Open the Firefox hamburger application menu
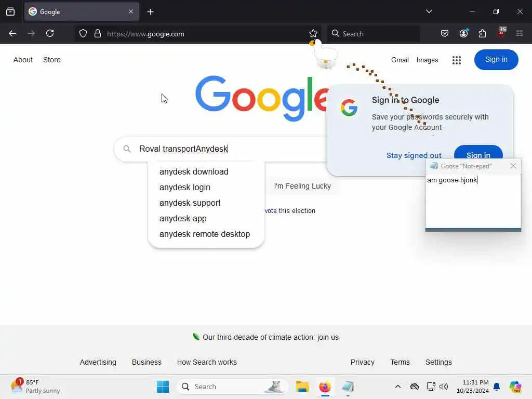 [520, 34]
